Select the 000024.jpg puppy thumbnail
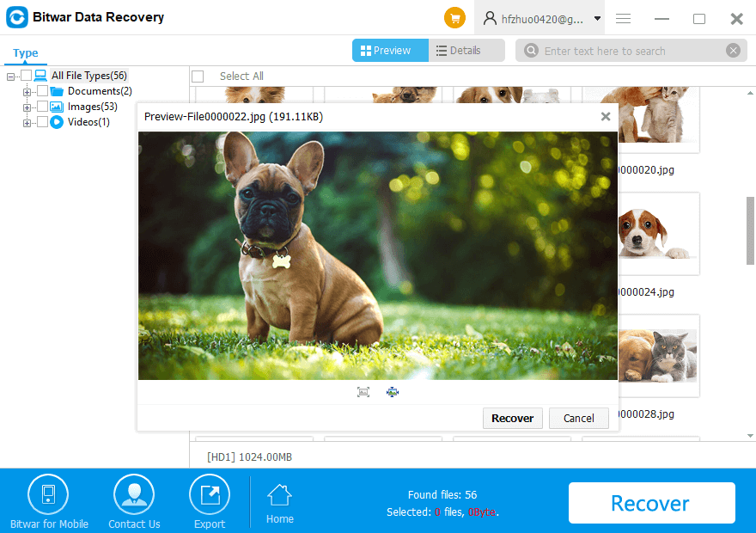The height and width of the screenshot is (533, 756). [x=659, y=234]
